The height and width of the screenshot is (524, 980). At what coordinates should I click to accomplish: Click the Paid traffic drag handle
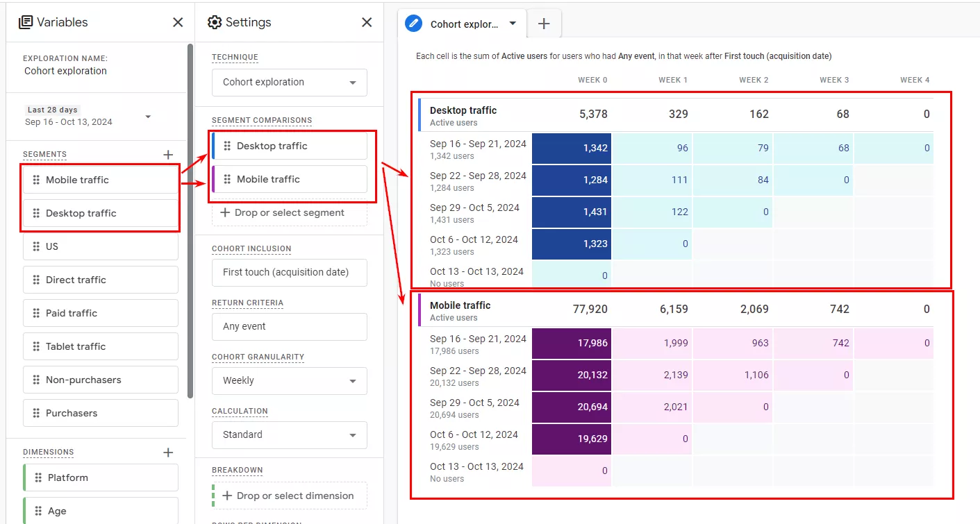36,313
